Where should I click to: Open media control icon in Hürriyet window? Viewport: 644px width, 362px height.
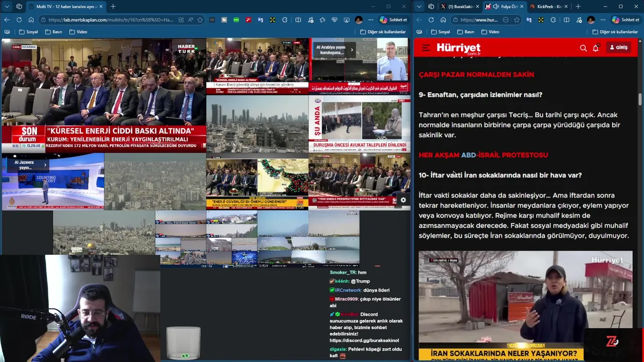(x=579, y=20)
